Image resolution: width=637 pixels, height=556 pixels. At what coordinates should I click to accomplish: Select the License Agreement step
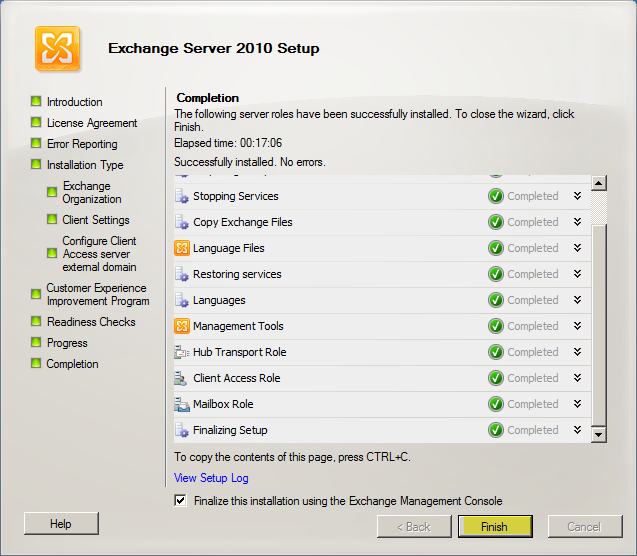[92, 123]
